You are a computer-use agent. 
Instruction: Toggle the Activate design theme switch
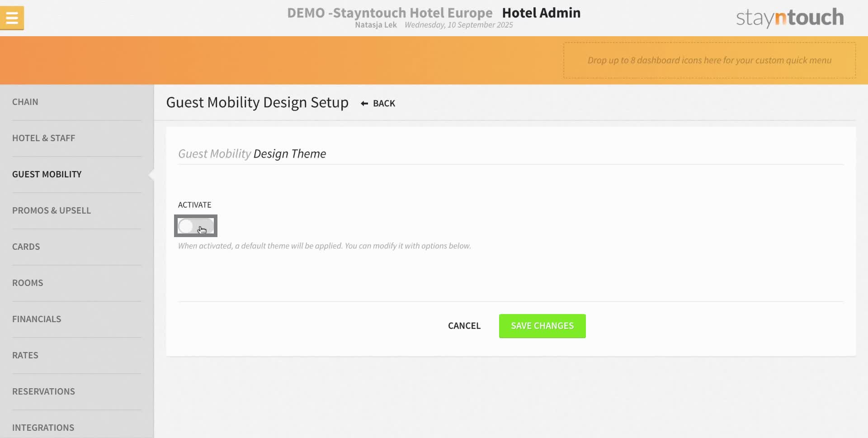point(196,226)
